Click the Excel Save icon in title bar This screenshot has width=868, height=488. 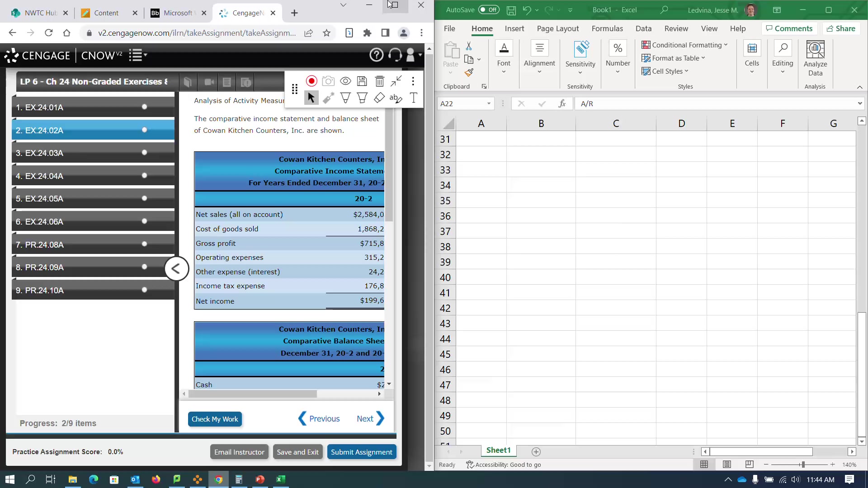[511, 10]
